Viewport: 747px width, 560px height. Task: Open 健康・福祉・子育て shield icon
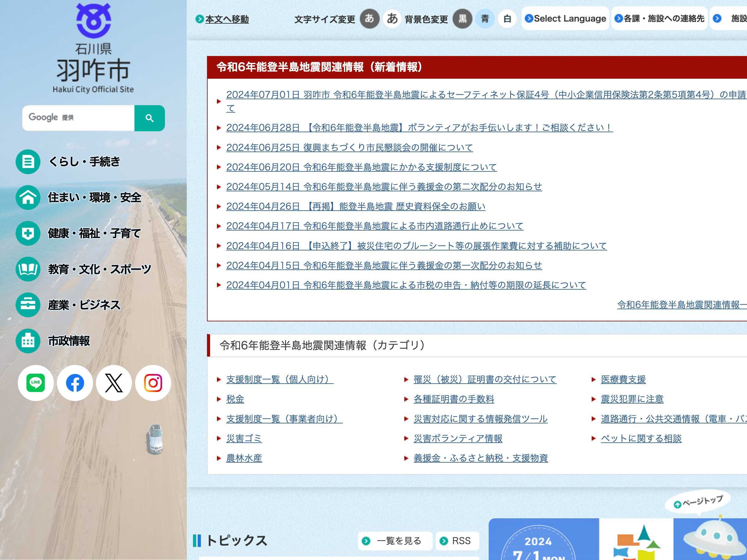28,233
